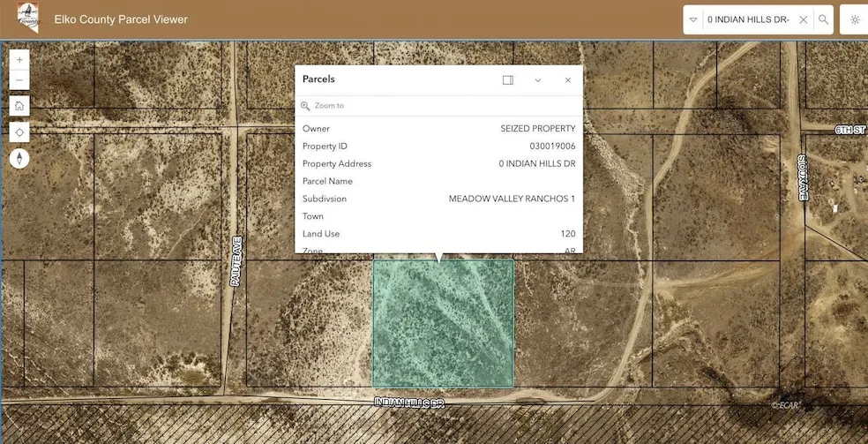Collapse the Parcels popup
868x444 pixels.
[x=538, y=79]
